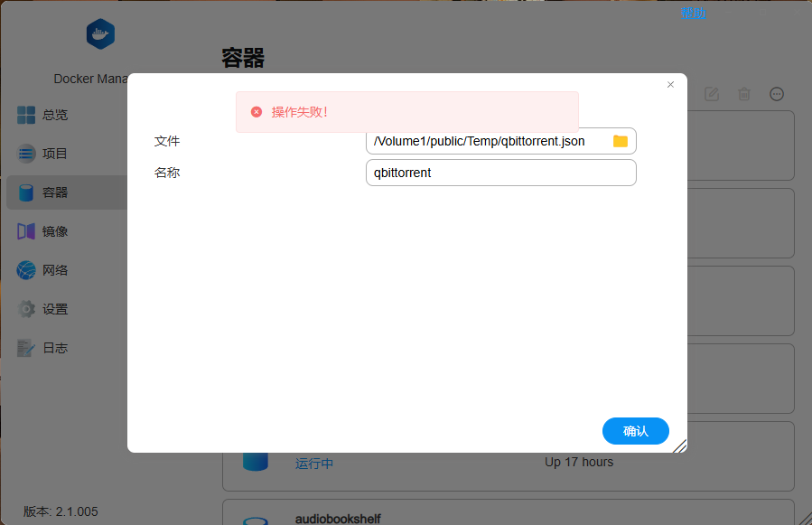Click the 名称 field label
Image resolution: width=812 pixels, height=525 pixels.
(167, 173)
